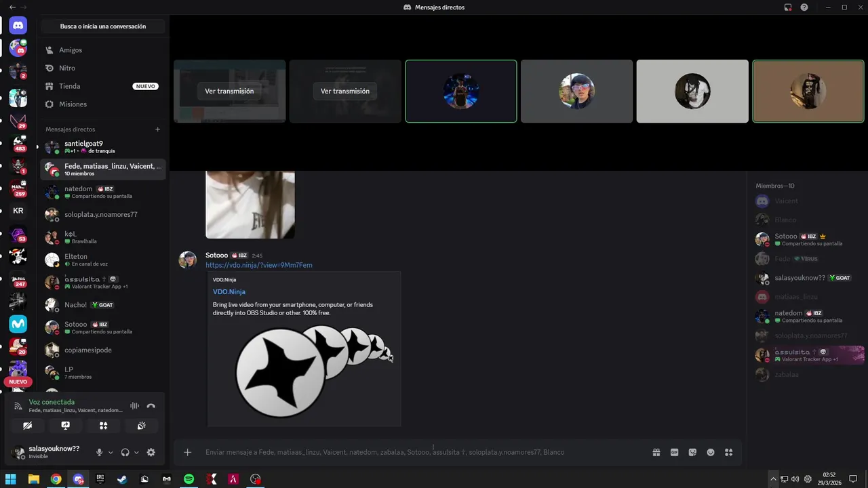Show hidden system tray icons

click(x=773, y=479)
